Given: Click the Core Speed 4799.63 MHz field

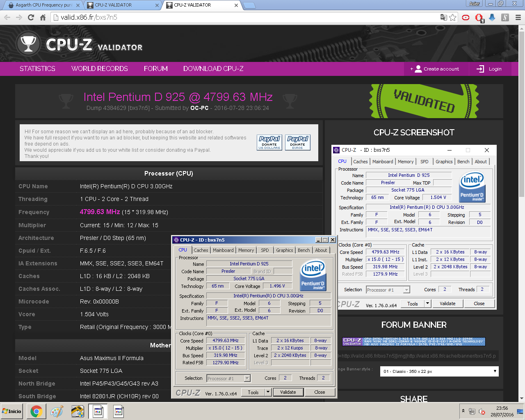Looking at the screenshot, I should pos(225,340).
